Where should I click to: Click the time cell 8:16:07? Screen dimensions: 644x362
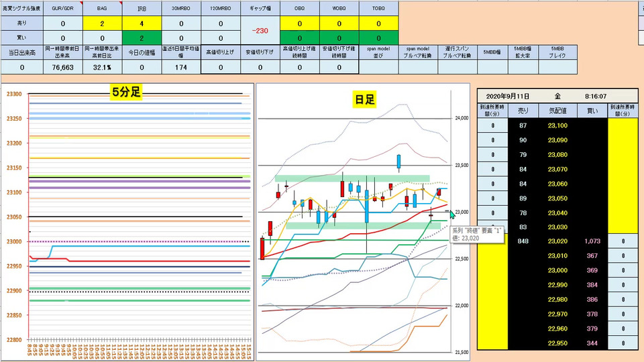coord(596,97)
